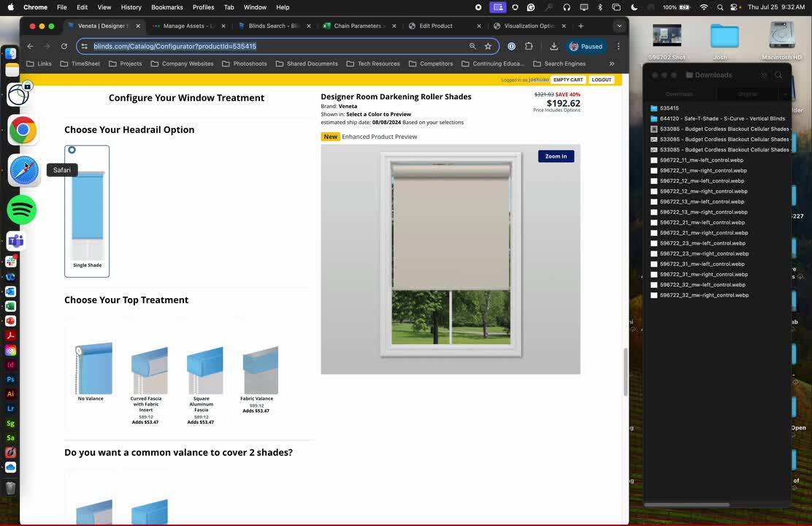Image resolution: width=812 pixels, height=526 pixels.
Task: Open the Company Websites bookmark folder
Action: pyautogui.click(x=183, y=64)
